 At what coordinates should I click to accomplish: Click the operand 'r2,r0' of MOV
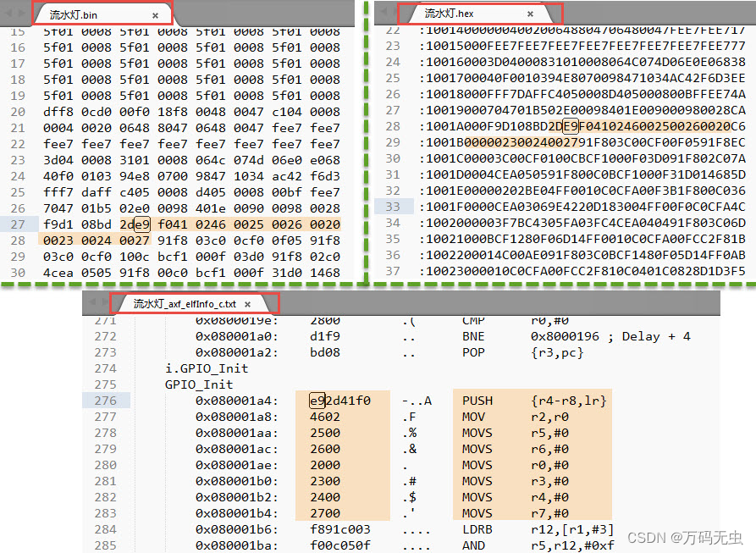tap(549, 417)
